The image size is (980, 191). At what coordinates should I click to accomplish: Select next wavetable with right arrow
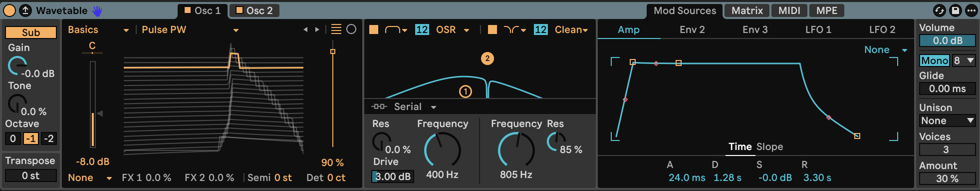click(317, 30)
